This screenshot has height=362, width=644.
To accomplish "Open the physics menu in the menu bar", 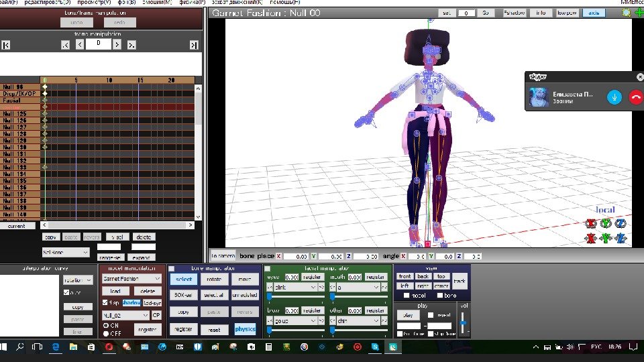I will coord(193,2).
